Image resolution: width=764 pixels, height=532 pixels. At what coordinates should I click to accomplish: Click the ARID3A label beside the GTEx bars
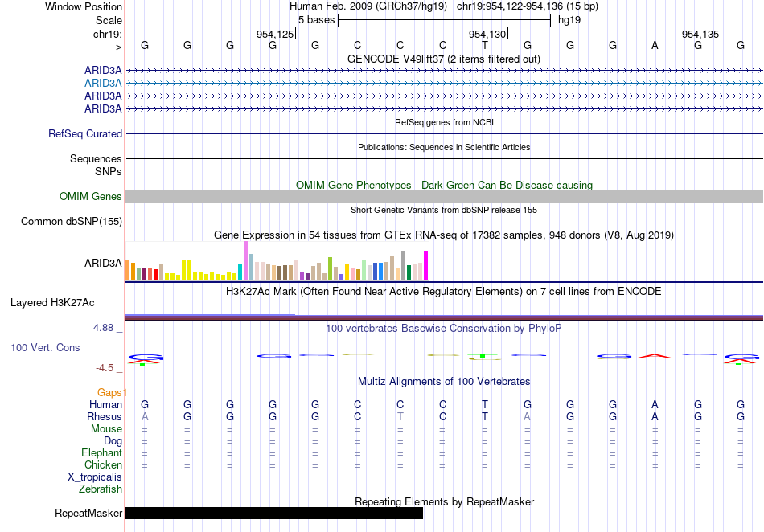[x=103, y=263]
